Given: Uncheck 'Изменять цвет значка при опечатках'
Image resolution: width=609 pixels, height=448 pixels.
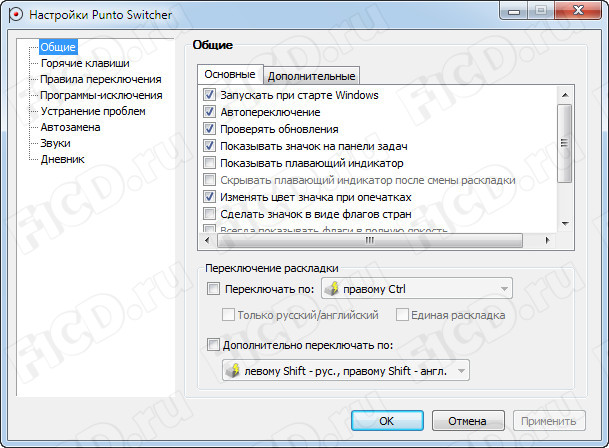Looking at the screenshot, I should click(209, 197).
